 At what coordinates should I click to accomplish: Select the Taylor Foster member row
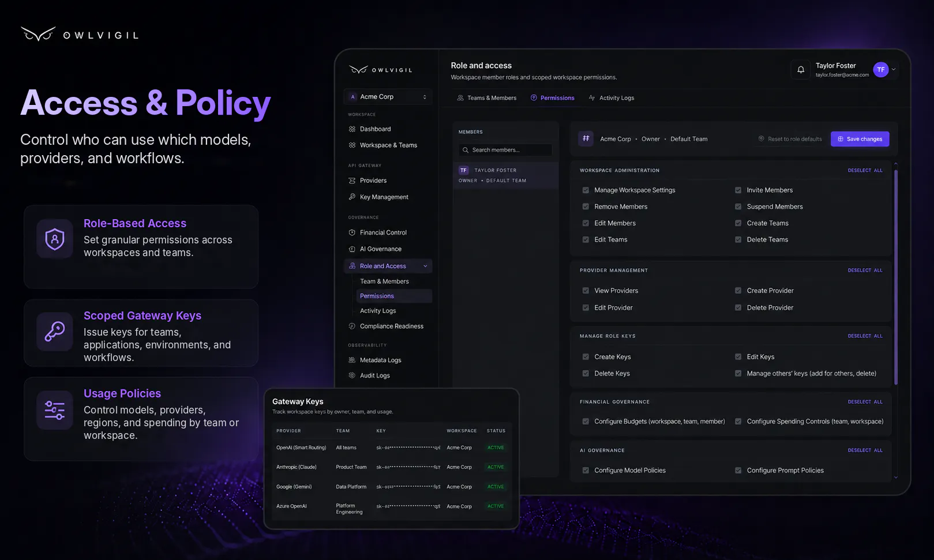(x=505, y=175)
